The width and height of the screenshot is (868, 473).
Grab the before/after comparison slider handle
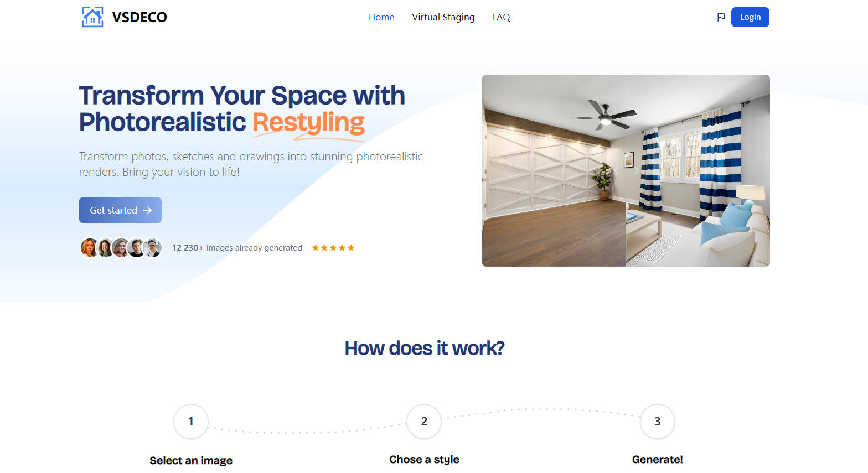[626, 170]
